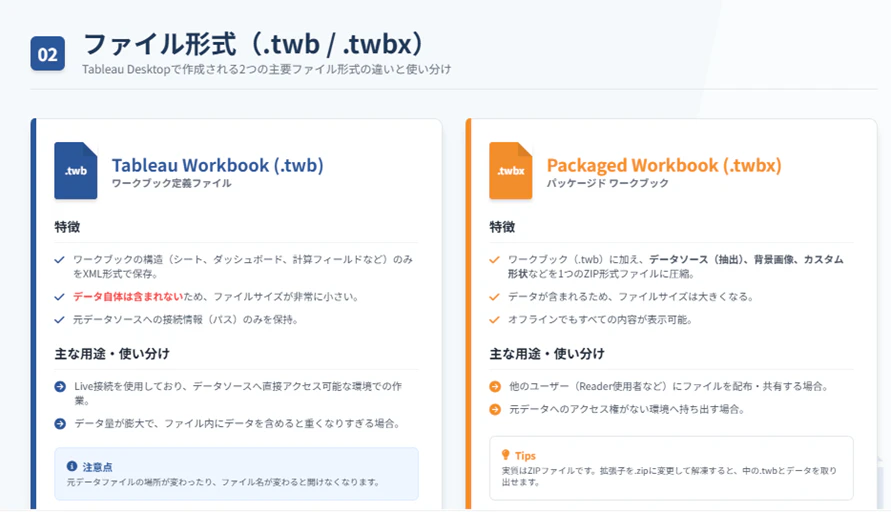Click 主な用途・使い分け heading in .twb card
The image size is (891, 512).
tap(112, 354)
